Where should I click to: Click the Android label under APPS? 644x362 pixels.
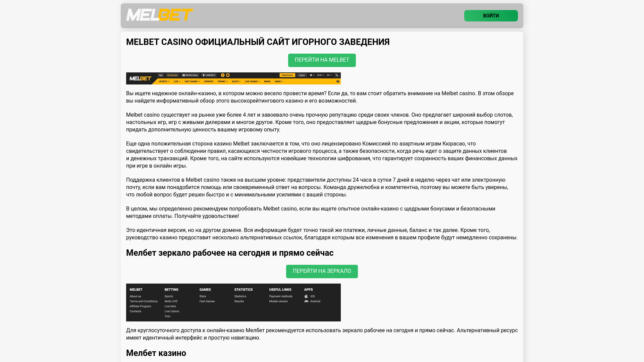coord(315,301)
